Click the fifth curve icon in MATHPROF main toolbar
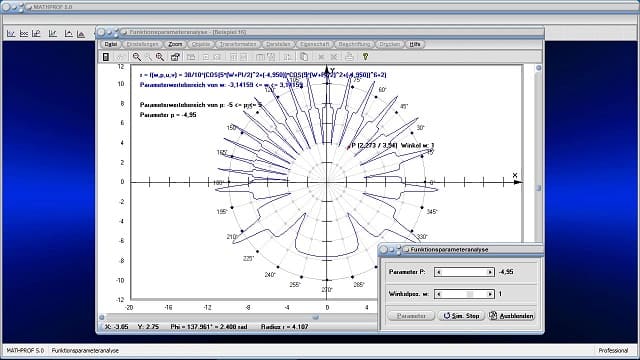The width and height of the screenshot is (640, 360). [x=68, y=34]
